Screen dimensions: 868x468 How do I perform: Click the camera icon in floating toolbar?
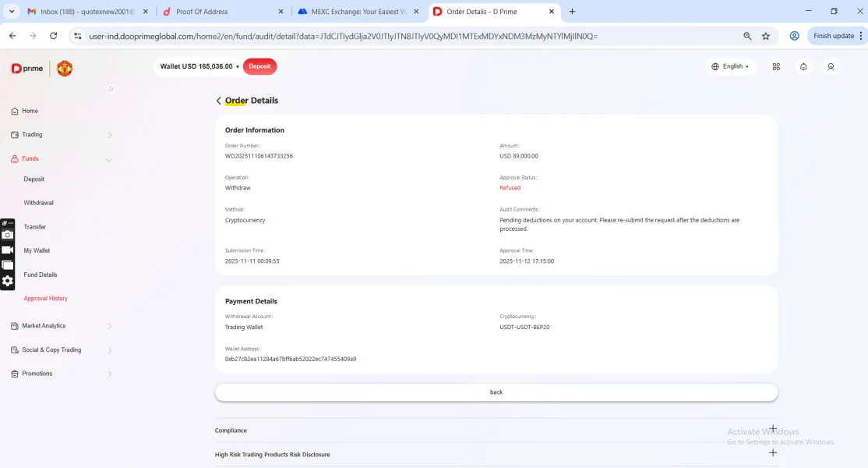(8, 235)
